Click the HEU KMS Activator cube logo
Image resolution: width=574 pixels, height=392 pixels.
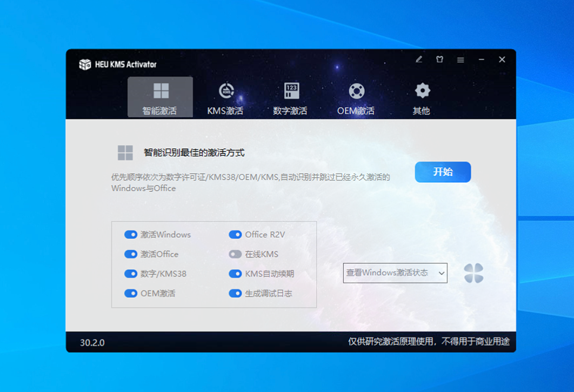coord(85,64)
